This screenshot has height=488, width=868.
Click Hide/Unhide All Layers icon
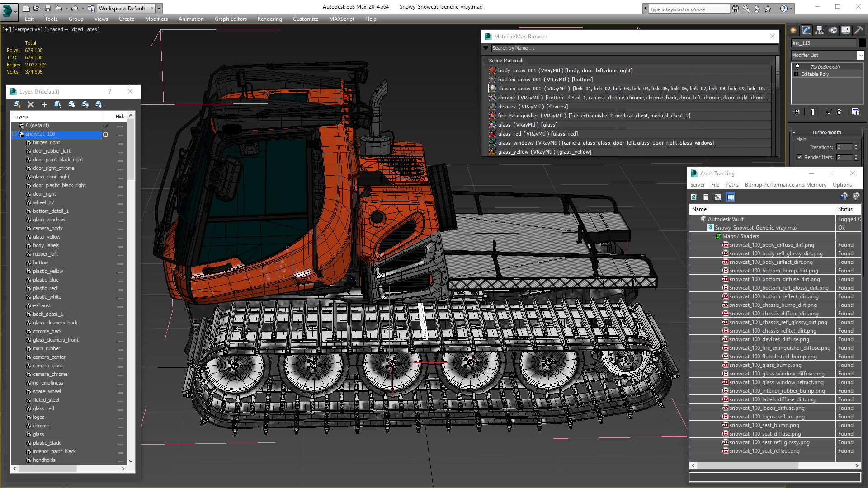point(85,104)
